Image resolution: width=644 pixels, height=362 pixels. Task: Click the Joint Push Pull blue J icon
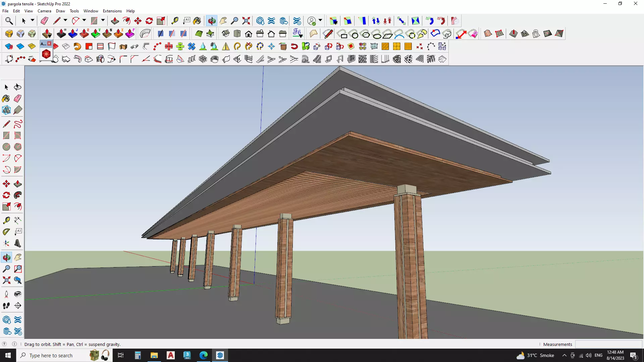point(73,34)
